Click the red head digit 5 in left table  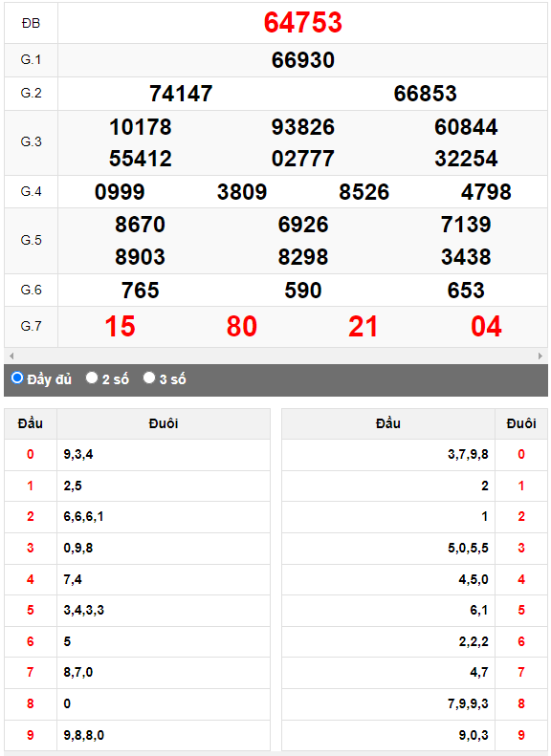point(31,610)
